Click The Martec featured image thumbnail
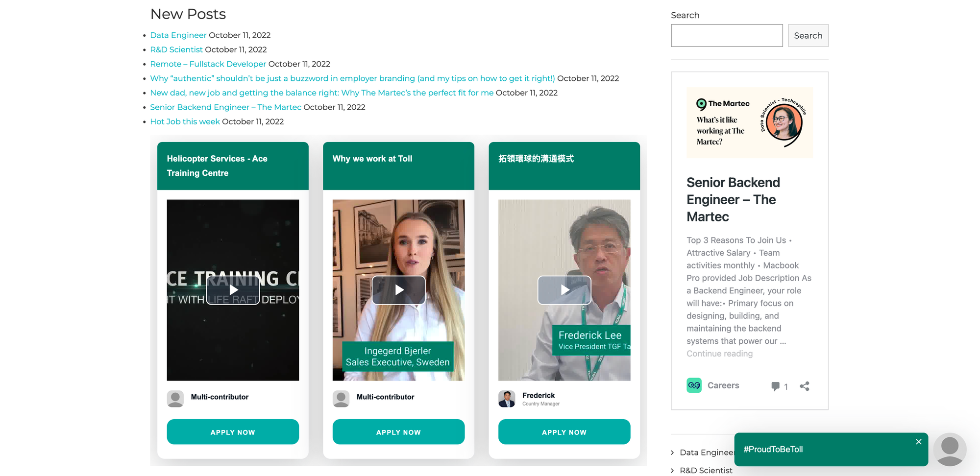Viewport: 980px width, 476px height. [x=750, y=122]
